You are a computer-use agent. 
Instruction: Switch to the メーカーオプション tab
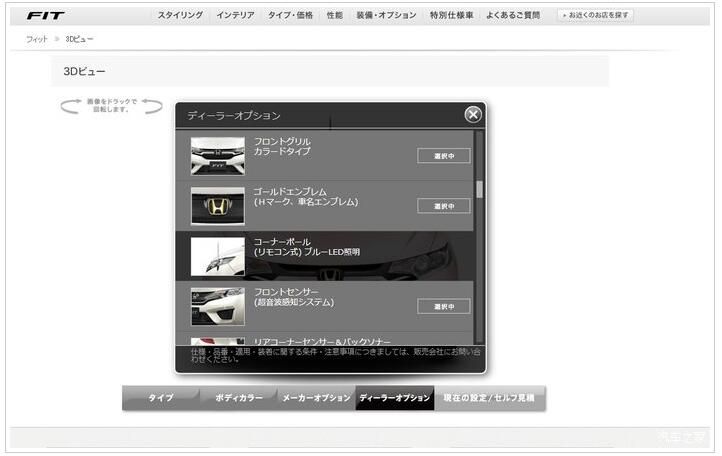click(x=316, y=398)
